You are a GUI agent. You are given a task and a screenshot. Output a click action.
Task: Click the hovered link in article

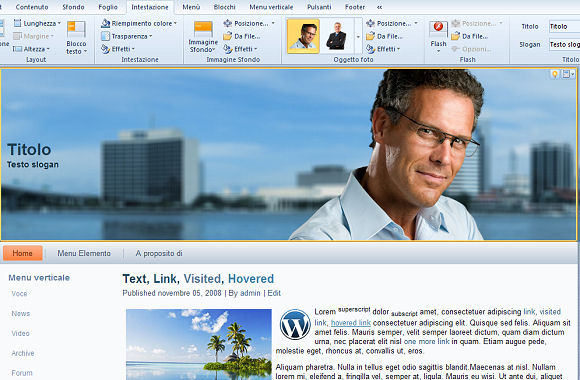pyautogui.click(x=351, y=323)
